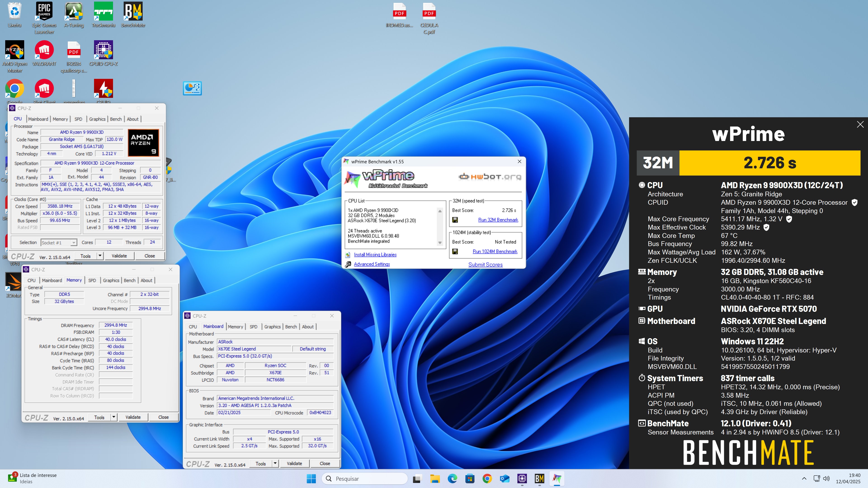
Task: Click the 2.726 s score bar in BenchMate
Action: [x=770, y=163]
